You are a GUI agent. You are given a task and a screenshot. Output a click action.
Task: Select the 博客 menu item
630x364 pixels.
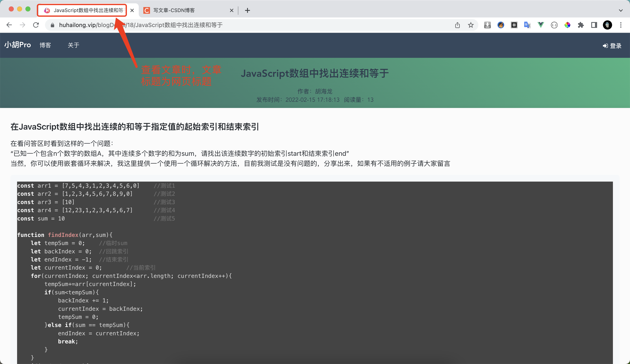45,45
